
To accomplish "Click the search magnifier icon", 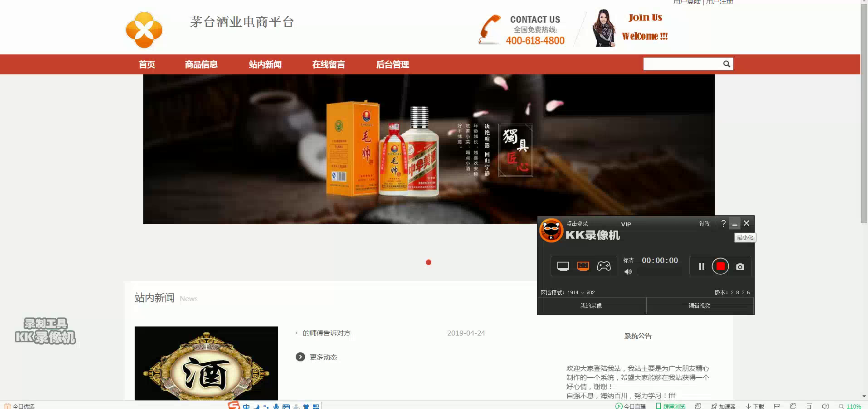I will (x=727, y=64).
